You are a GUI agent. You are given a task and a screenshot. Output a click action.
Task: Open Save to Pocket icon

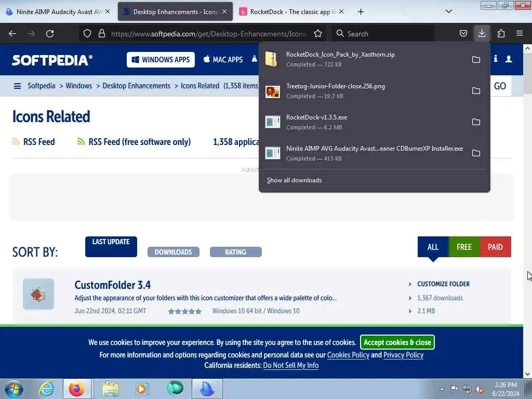point(463,34)
